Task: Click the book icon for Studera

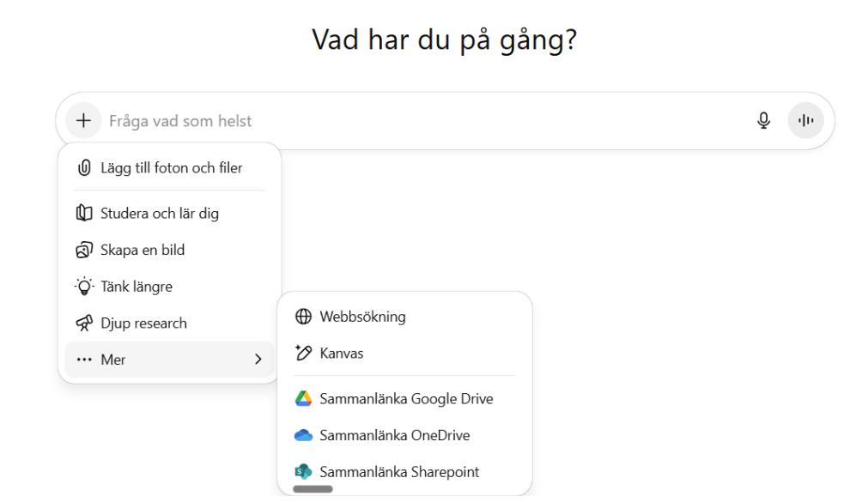Action: click(84, 213)
